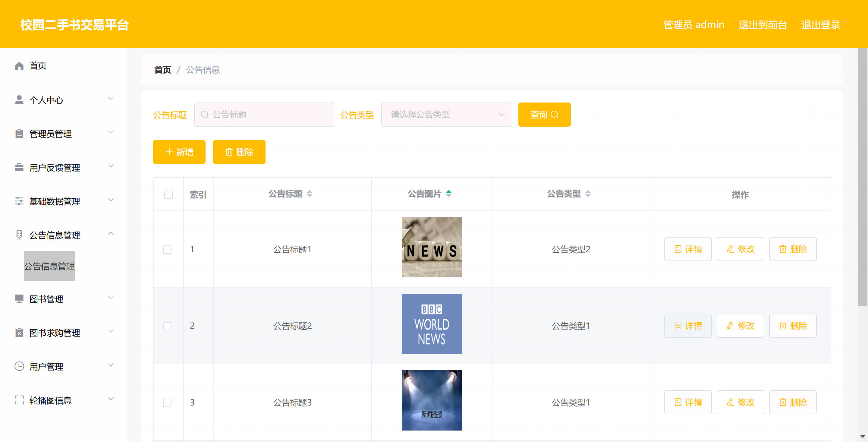Click 管理员 admin in the header
The width and height of the screenshot is (868, 442).
[x=694, y=25]
